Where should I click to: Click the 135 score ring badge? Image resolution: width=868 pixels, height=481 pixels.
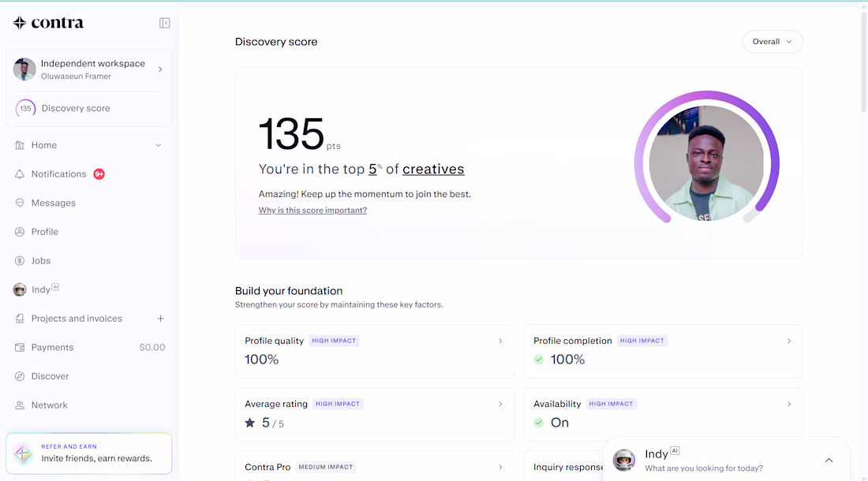(25, 108)
